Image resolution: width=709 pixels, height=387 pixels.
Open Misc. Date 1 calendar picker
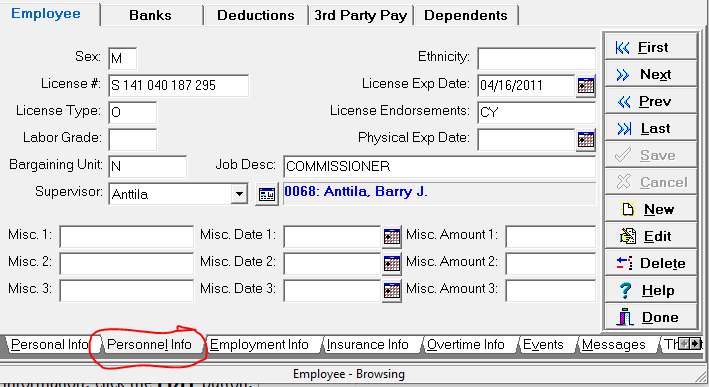(x=392, y=236)
